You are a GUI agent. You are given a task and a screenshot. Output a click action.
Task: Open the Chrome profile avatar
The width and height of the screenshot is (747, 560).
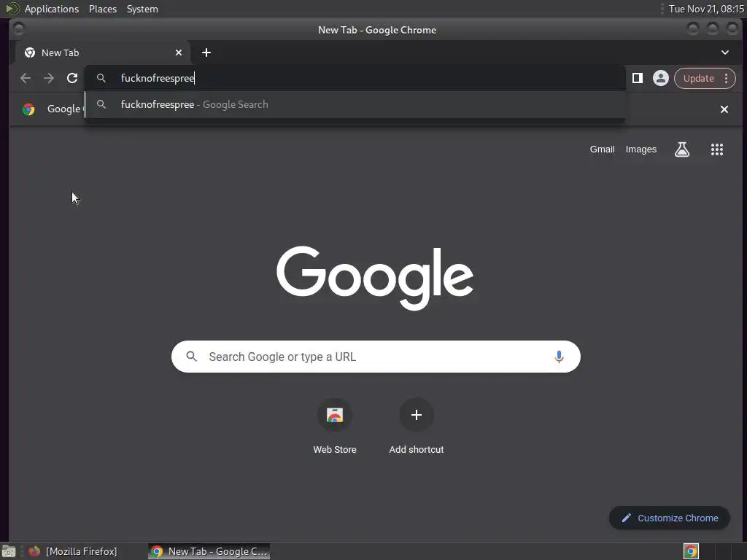coord(661,78)
